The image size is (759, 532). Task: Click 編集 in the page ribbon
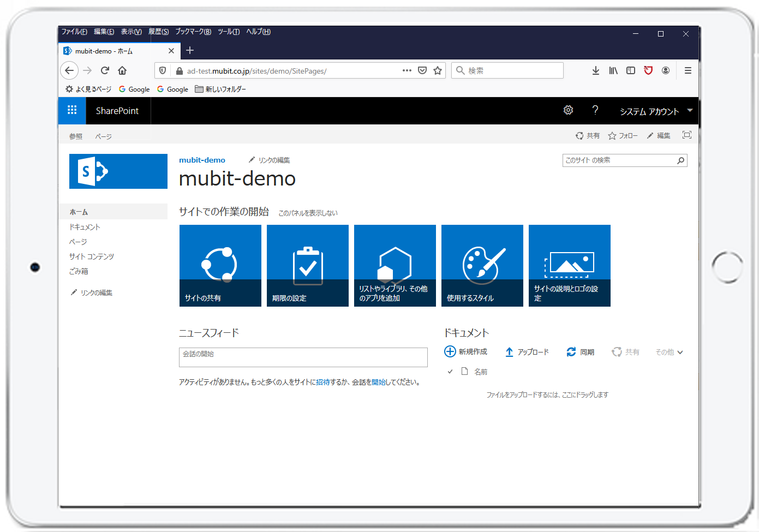[659, 135]
